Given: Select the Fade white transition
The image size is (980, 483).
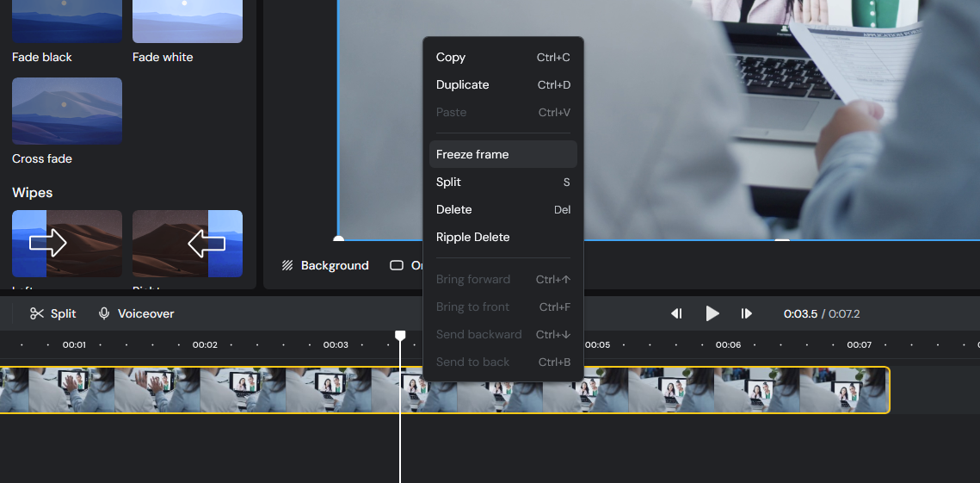Looking at the screenshot, I should 188,22.
